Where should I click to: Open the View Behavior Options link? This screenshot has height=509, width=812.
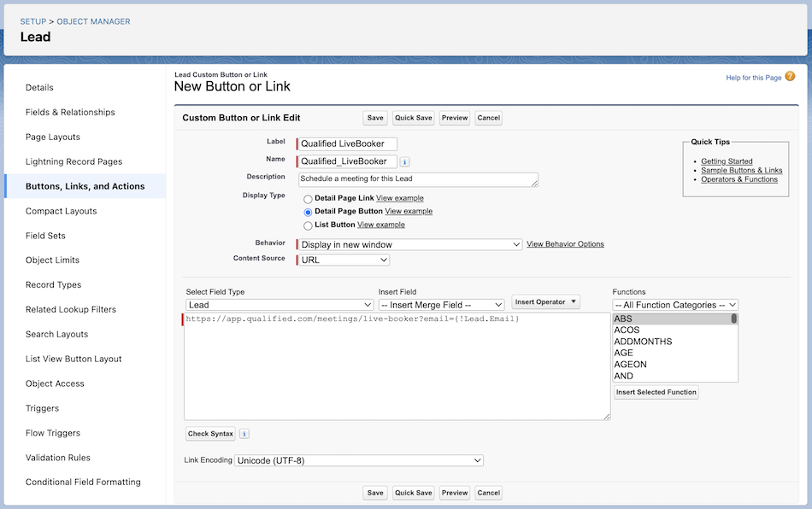pyautogui.click(x=565, y=244)
